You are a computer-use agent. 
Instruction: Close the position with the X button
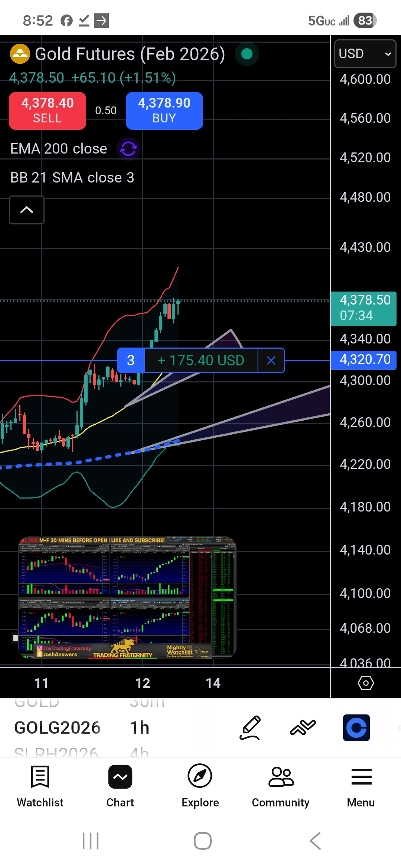271,360
